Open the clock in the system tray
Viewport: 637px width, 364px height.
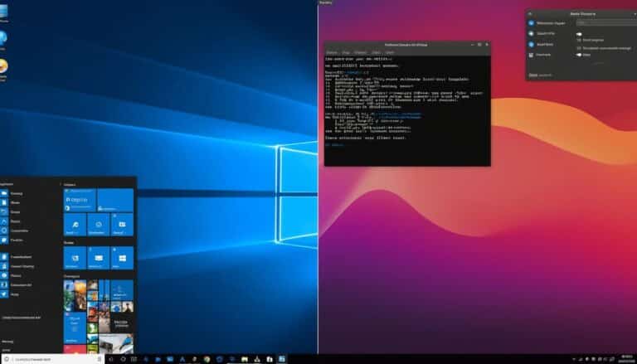[625, 359]
